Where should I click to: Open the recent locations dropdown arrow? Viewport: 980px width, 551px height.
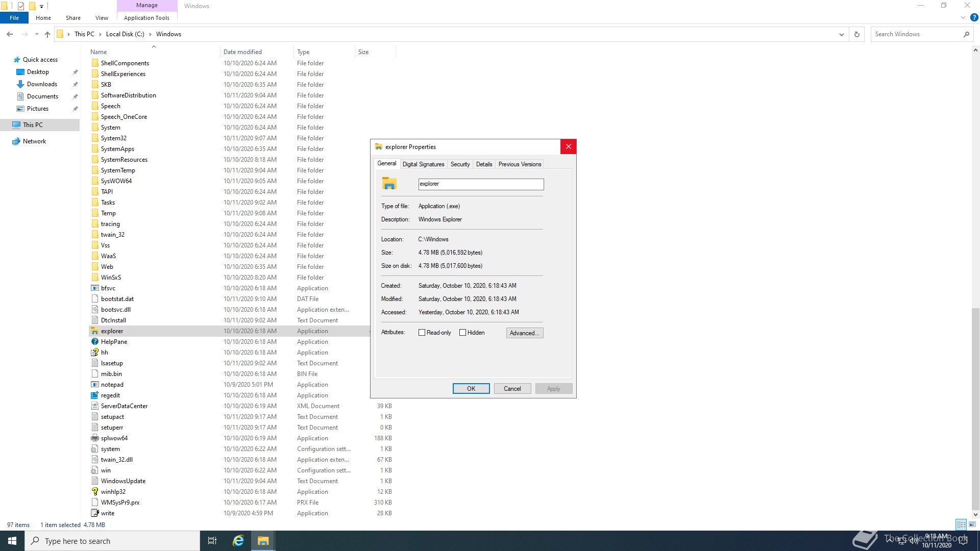coord(36,34)
